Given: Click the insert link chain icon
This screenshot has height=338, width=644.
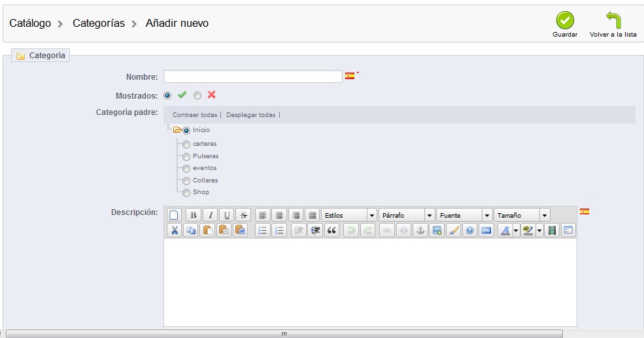Looking at the screenshot, I should tap(387, 230).
